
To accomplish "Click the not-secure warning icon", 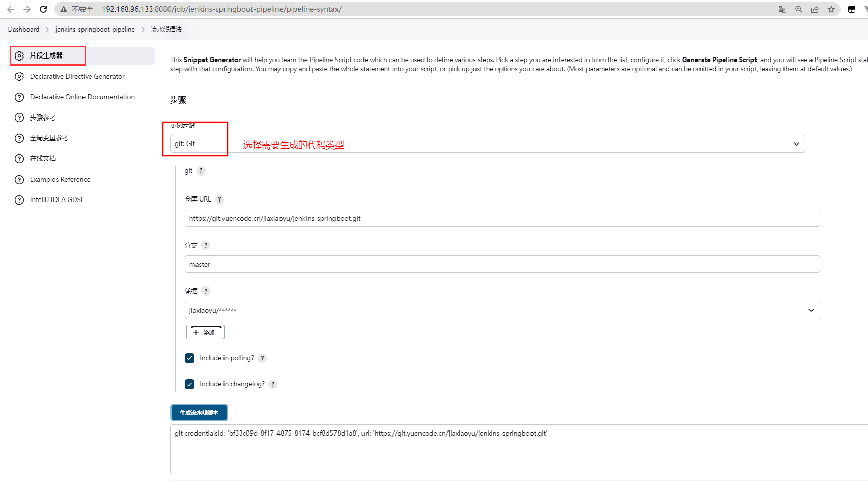I will coord(64,9).
